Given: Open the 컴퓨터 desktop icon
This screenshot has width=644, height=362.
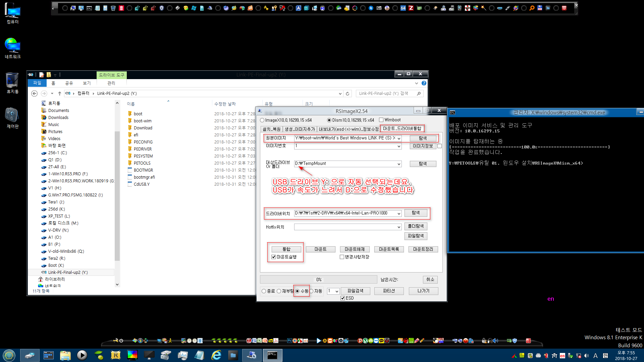Looking at the screenshot, I should tap(13, 13).
